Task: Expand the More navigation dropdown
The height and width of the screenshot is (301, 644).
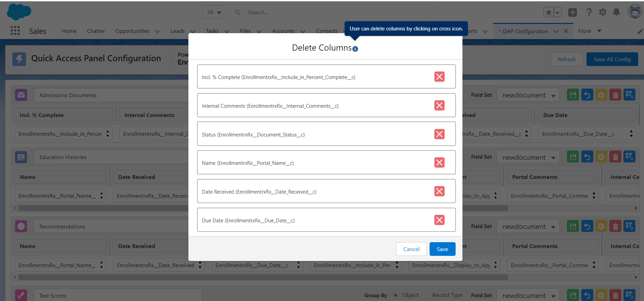Action: click(x=589, y=31)
